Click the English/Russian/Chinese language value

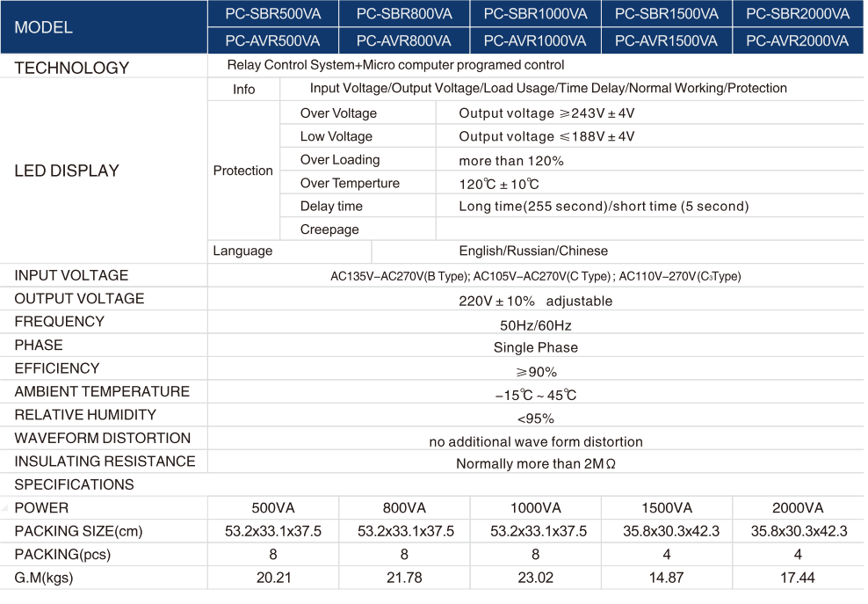click(533, 251)
